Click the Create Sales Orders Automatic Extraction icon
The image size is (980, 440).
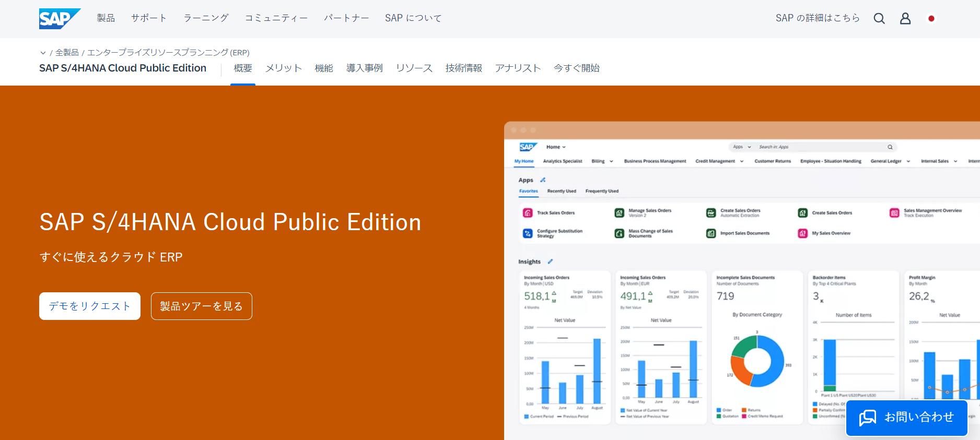pyautogui.click(x=711, y=213)
